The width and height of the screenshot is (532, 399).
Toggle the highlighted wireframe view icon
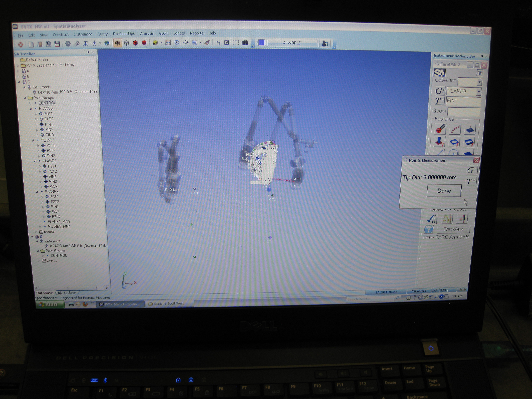pos(117,43)
